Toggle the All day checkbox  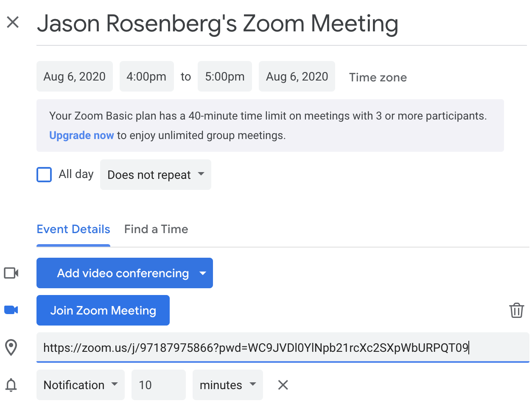click(44, 175)
